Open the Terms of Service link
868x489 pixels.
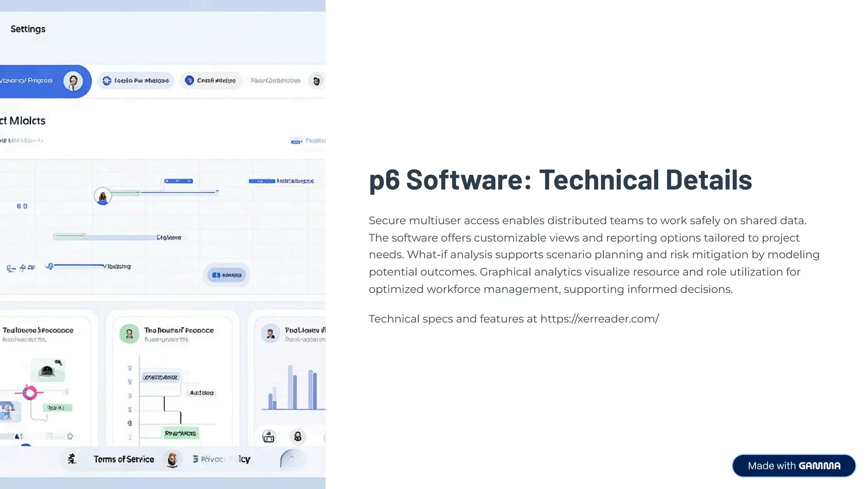tap(124, 459)
